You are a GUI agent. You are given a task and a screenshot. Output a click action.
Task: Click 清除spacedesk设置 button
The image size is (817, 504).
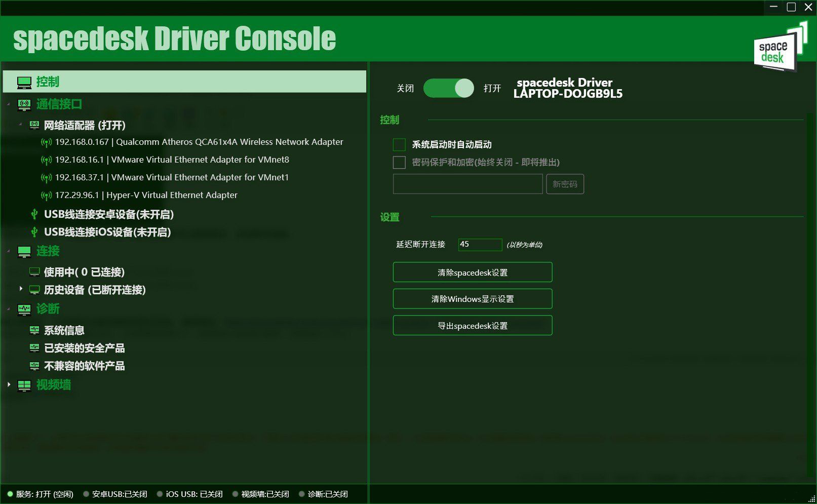473,272
